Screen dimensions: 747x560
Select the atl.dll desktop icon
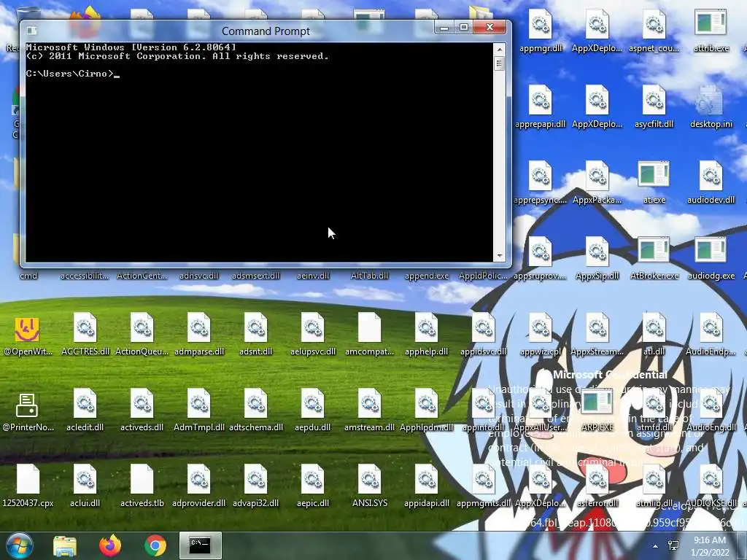[x=654, y=334]
